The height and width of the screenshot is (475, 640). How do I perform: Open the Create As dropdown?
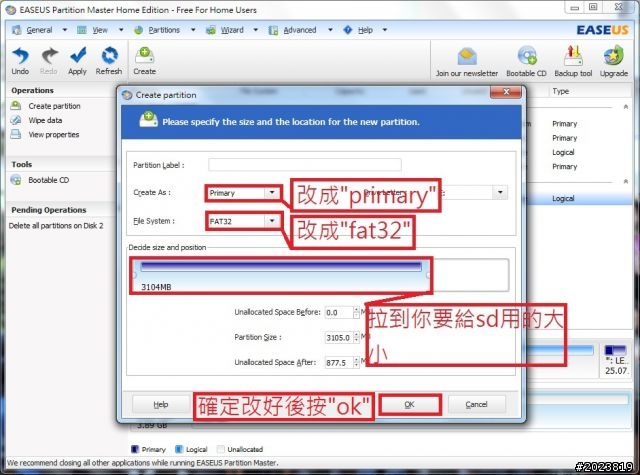243,193
